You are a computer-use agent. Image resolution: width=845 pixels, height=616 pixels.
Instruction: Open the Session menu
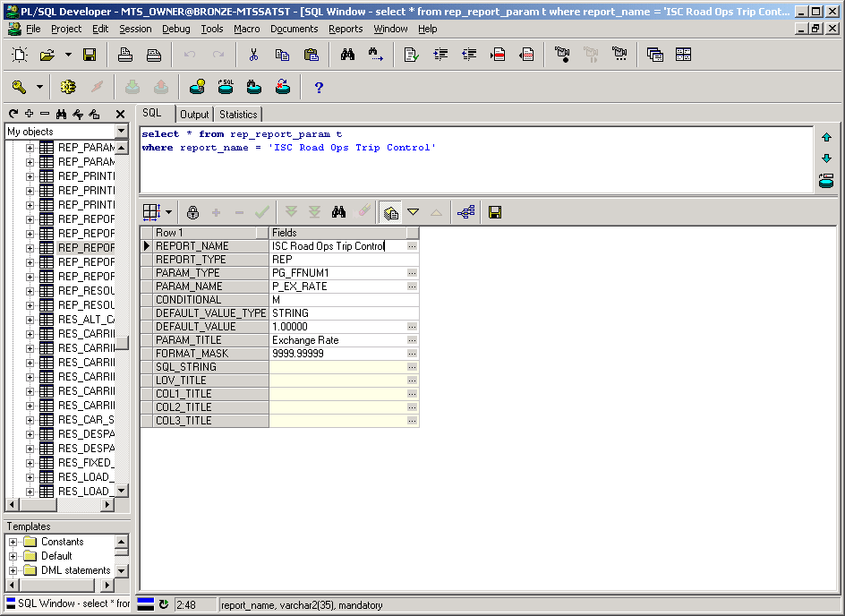pos(135,29)
